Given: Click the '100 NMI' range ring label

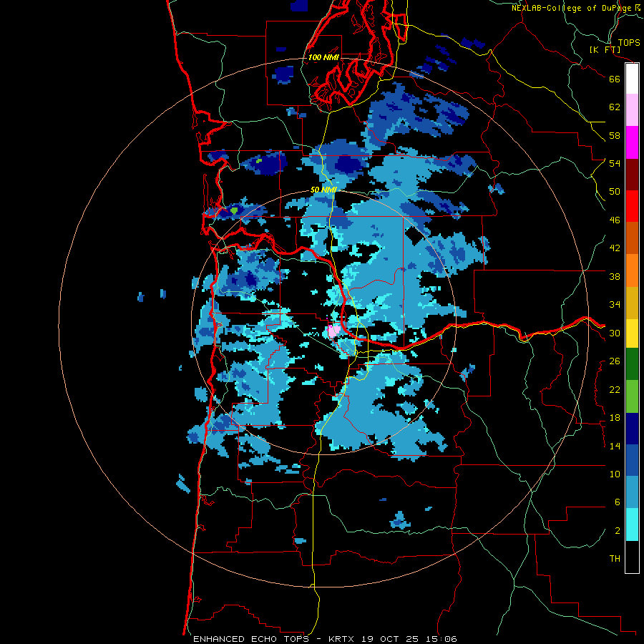Looking at the screenshot, I should pyautogui.click(x=323, y=57).
